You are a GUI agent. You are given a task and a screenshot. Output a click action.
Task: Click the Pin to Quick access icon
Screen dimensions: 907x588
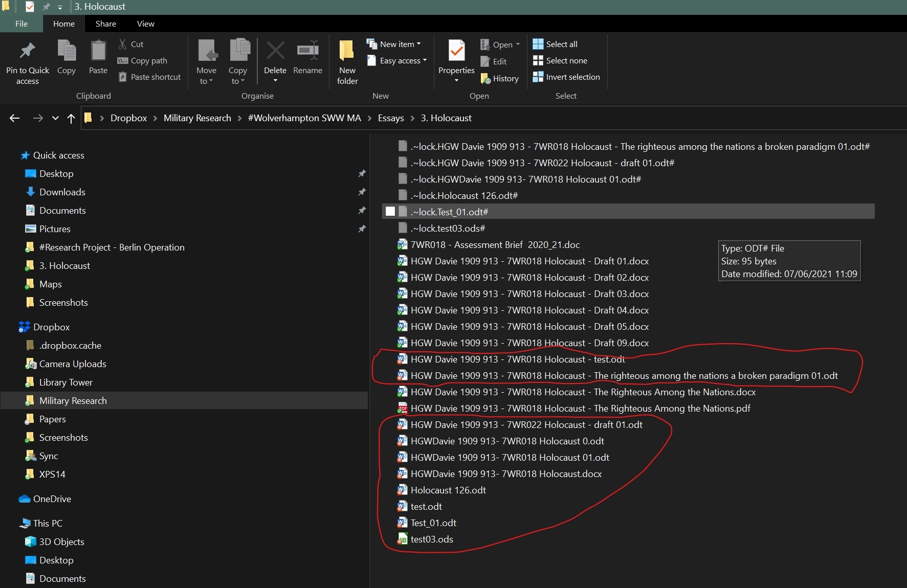coord(27,51)
